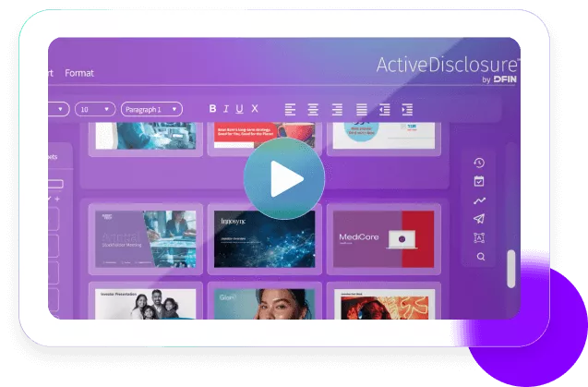Screen dimensions: 588x387
Task: Decrease paragraph indent
Action: click(384, 109)
